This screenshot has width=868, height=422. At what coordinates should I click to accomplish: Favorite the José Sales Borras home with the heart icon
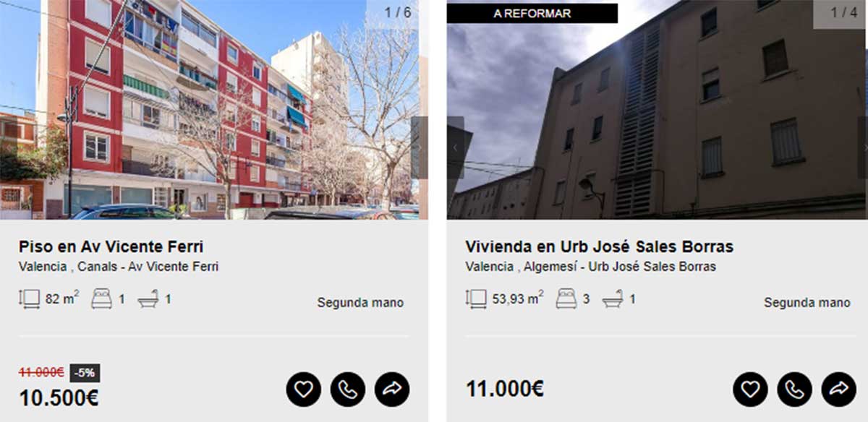click(x=750, y=389)
